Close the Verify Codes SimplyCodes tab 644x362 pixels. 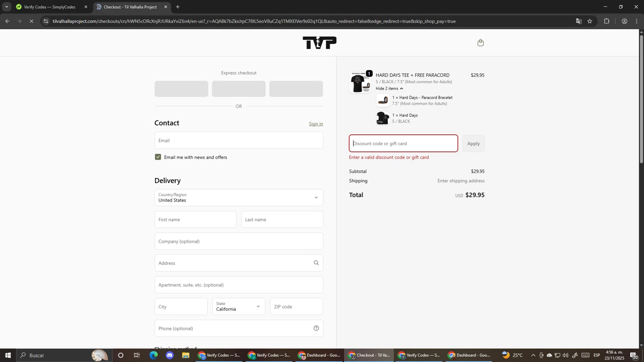point(85,7)
